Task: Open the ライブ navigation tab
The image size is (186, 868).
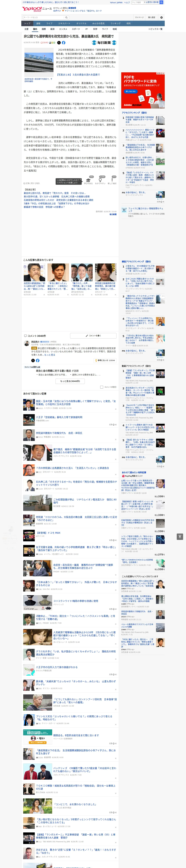Action: coord(49,24)
